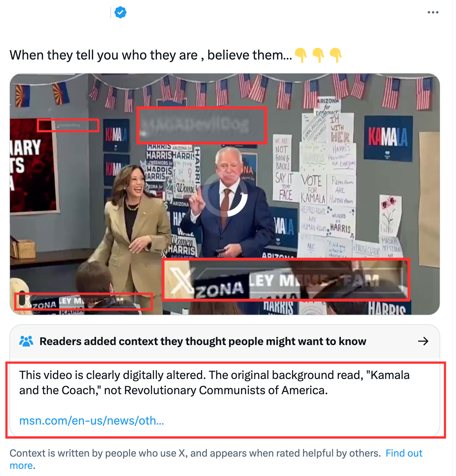Click the small X logo beside the black handle
The height and width of the screenshot is (476, 456).
coord(28,301)
